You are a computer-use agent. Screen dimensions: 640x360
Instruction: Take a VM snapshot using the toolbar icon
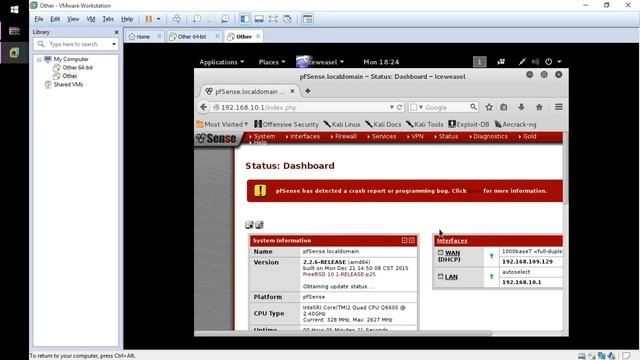[x=197, y=19]
